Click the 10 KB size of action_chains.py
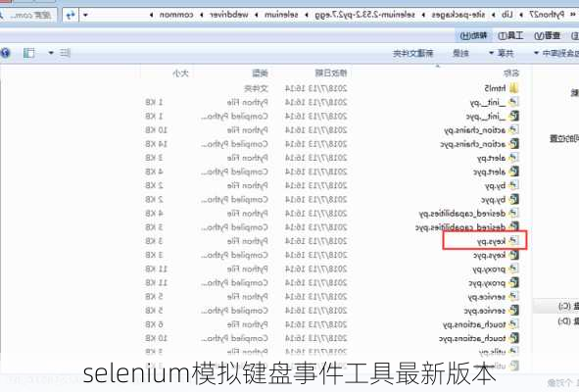This screenshot has height=392, width=579. 156,130
